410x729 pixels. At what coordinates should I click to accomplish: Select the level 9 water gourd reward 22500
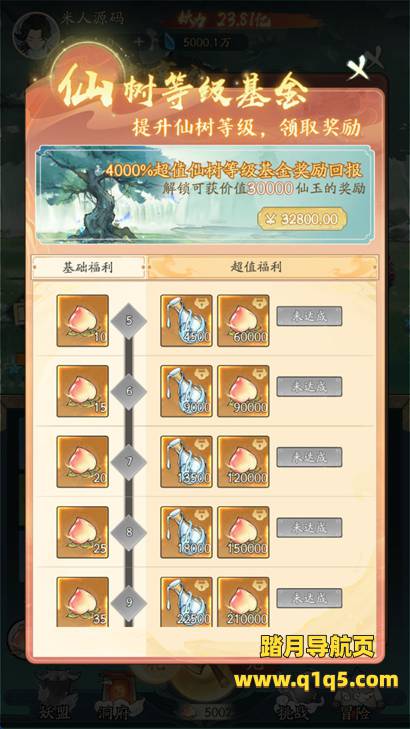click(186, 602)
